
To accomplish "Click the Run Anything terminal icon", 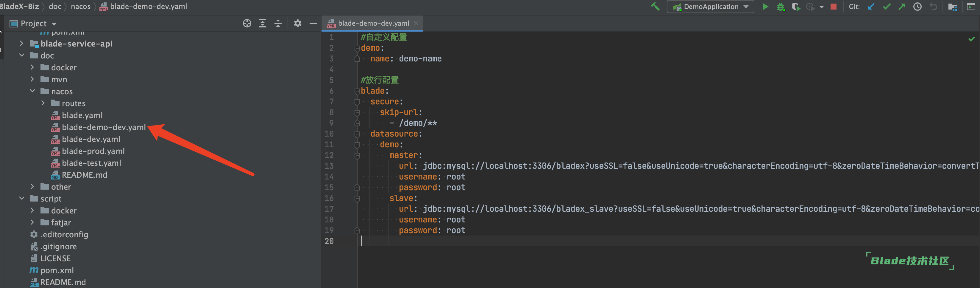I will (971, 7).
